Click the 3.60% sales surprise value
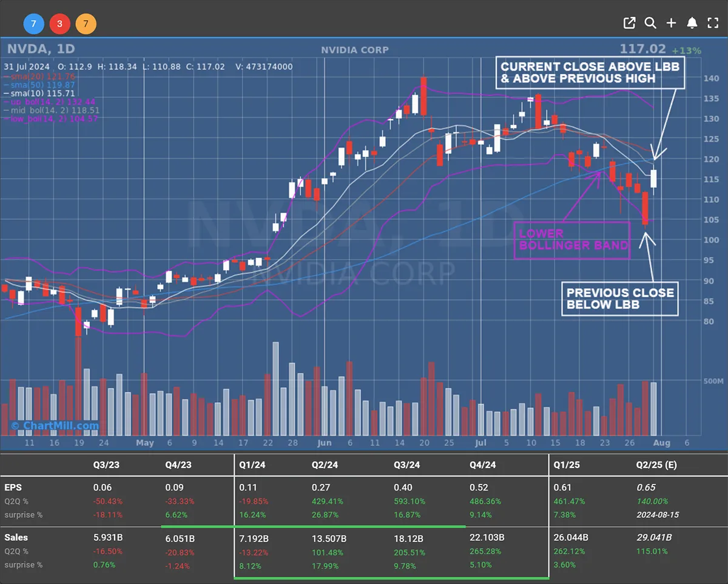Image resolution: width=728 pixels, height=584 pixels. (x=564, y=565)
